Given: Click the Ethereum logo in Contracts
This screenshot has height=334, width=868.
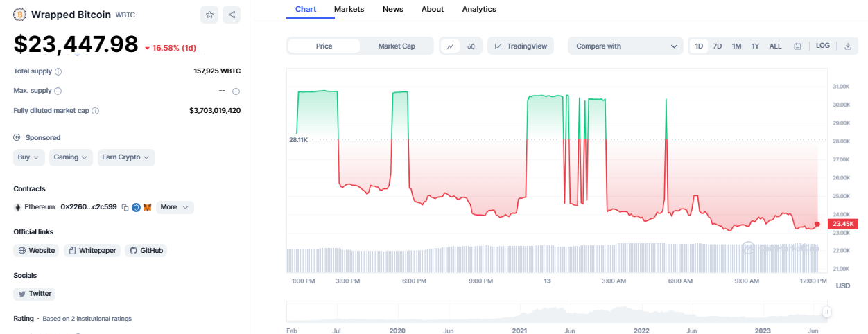Looking at the screenshot, I should [17, 207].
